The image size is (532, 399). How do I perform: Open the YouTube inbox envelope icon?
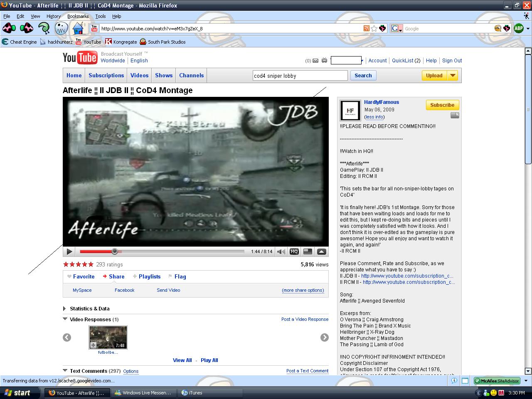[315, 61]
